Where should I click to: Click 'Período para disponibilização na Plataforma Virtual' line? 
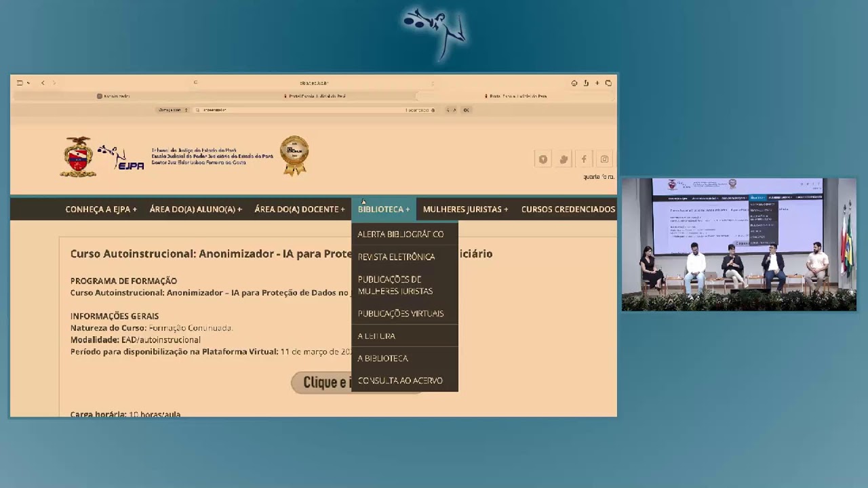(210, 352)
